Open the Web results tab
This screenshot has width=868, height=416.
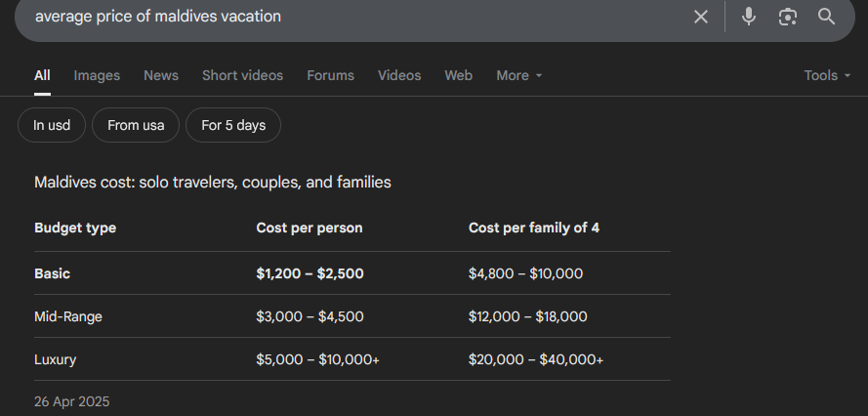pyautogui.click(x=458, y=75)
